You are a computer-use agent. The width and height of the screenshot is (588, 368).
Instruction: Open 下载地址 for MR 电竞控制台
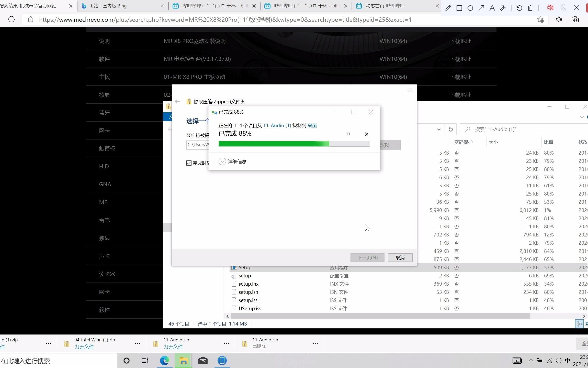point(460,59)
